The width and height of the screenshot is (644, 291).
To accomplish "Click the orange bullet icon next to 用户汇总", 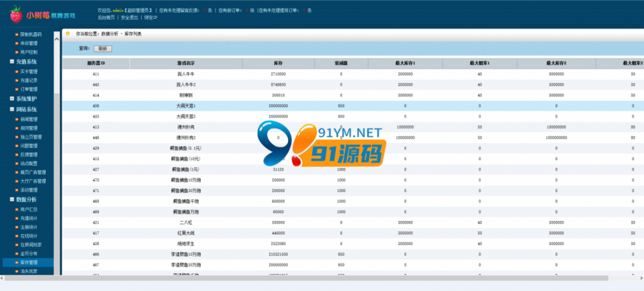I will (17, 210).
